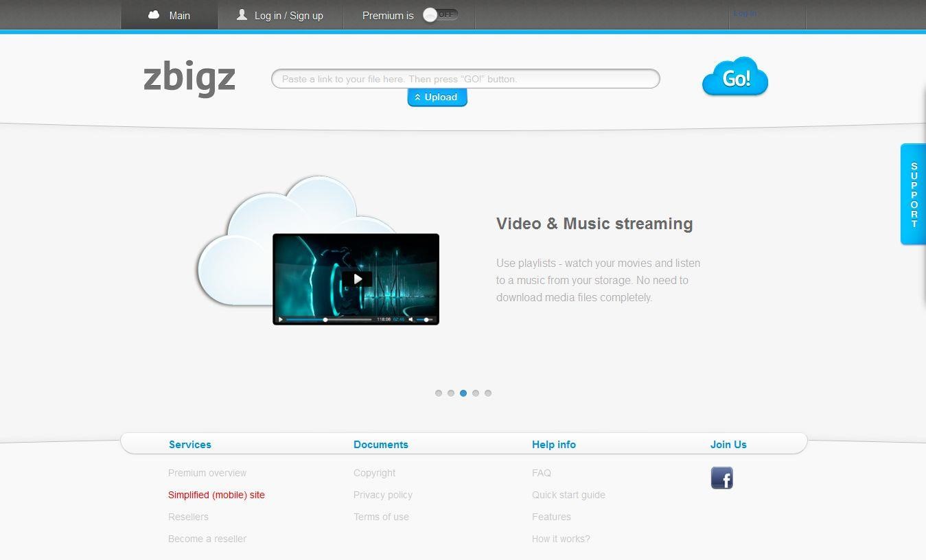Open the Facebook page icon
Viewport: 926px width, 560px height.
(721, 478)
